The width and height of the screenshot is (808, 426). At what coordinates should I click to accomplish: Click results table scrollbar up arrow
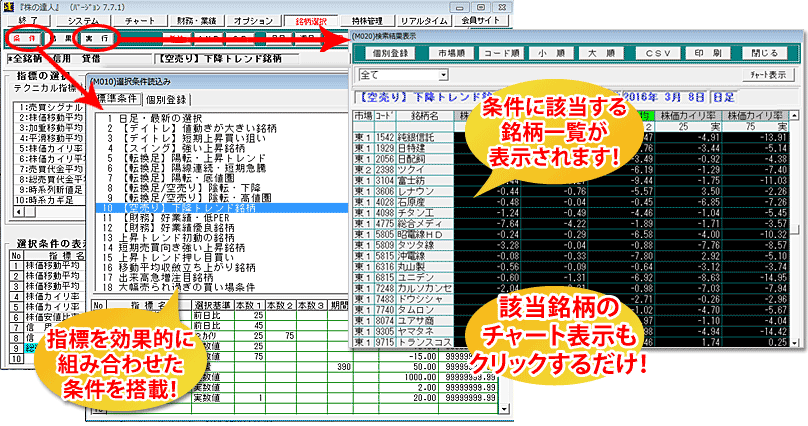[794, 116]
